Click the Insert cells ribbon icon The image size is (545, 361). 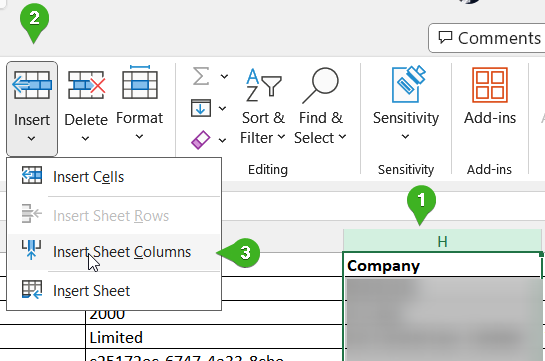pos(32,85)
